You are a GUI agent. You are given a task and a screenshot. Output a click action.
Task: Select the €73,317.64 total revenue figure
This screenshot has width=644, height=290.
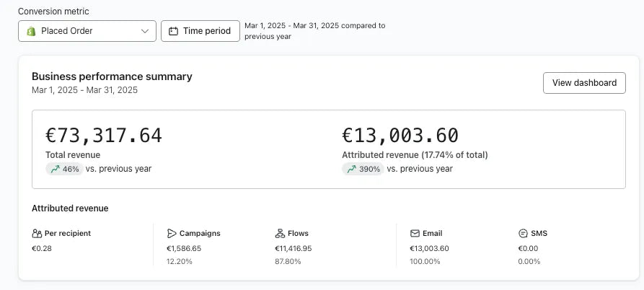104,136
